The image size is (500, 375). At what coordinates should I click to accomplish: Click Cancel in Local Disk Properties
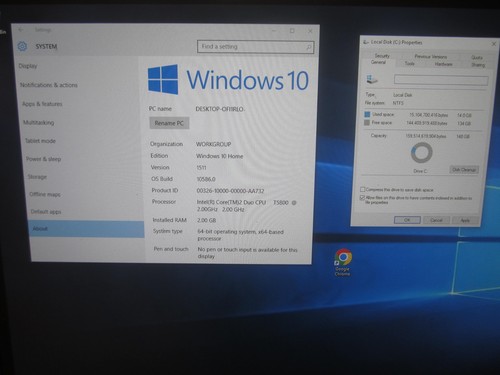[x=436, y=220]
